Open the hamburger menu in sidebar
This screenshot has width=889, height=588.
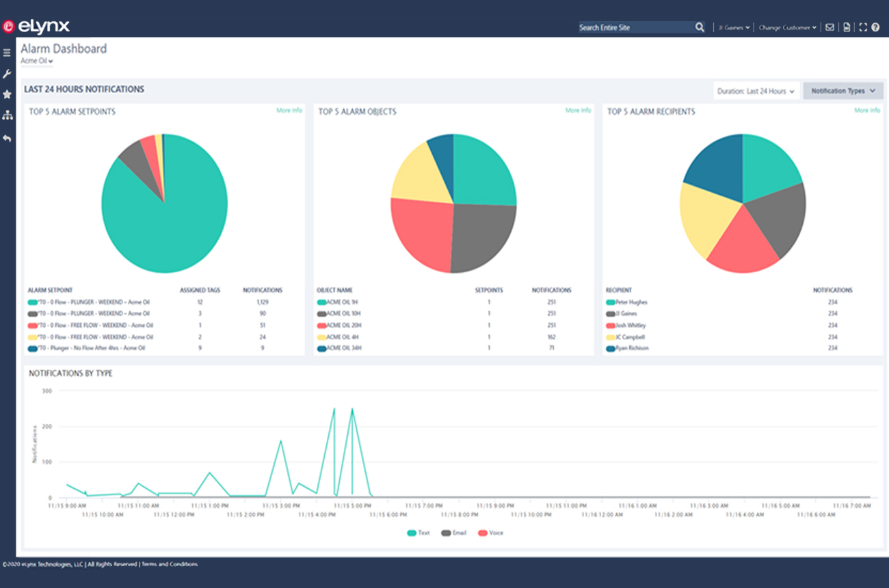(7, 53)
